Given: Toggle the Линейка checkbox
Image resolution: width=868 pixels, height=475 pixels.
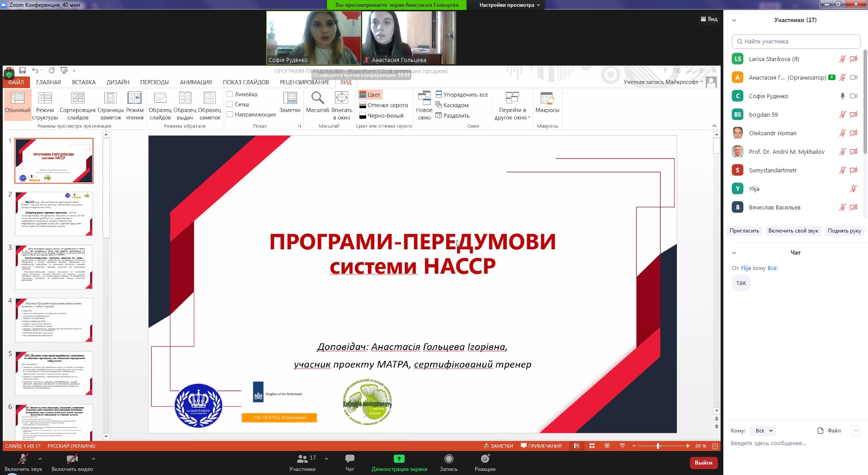Looking at the screenshot, I should (x=230, y=94).
